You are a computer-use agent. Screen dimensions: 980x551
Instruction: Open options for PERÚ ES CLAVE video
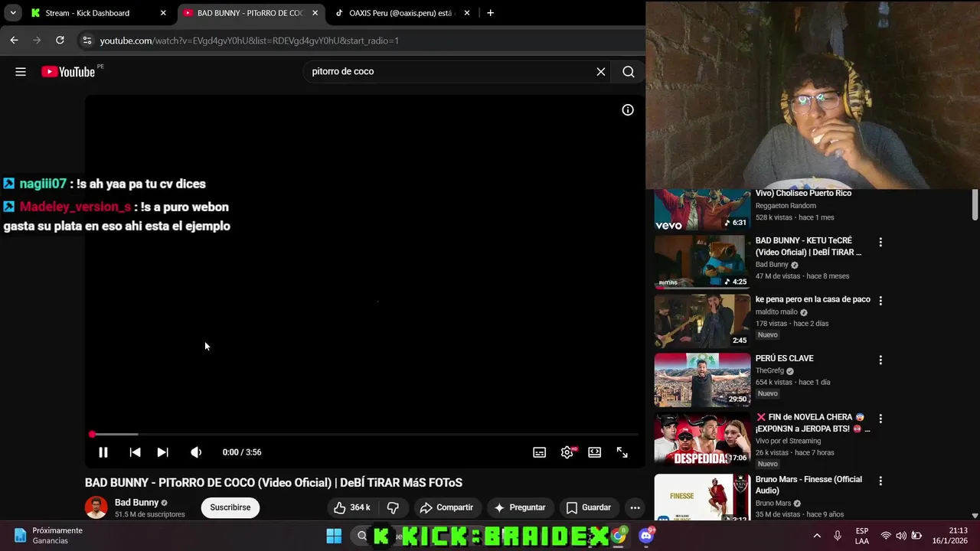880,360
